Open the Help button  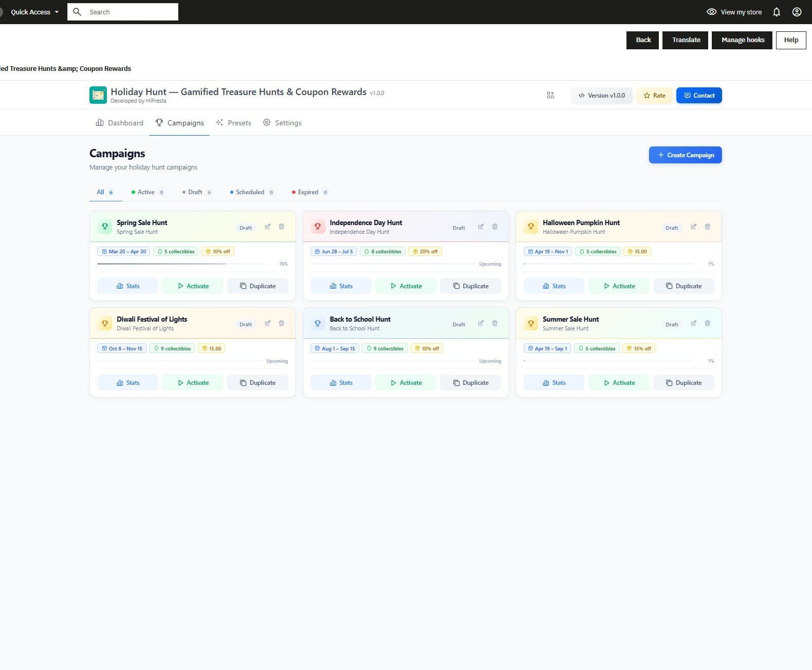[791, 40]
